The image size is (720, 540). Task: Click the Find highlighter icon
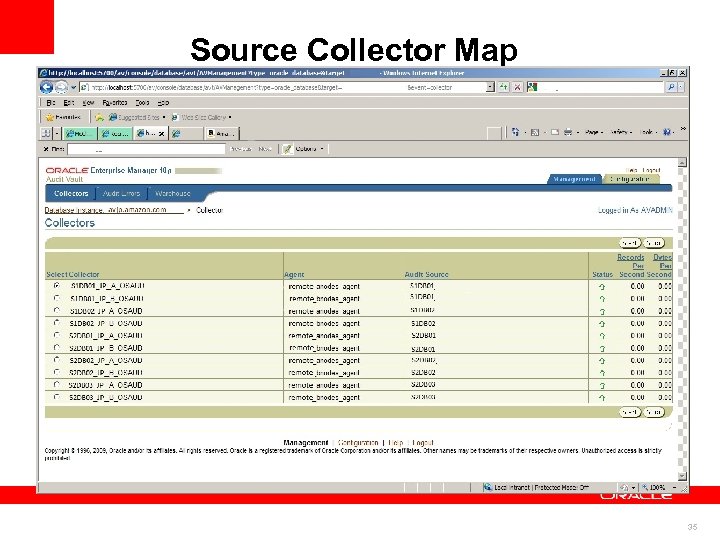point(287,149)
